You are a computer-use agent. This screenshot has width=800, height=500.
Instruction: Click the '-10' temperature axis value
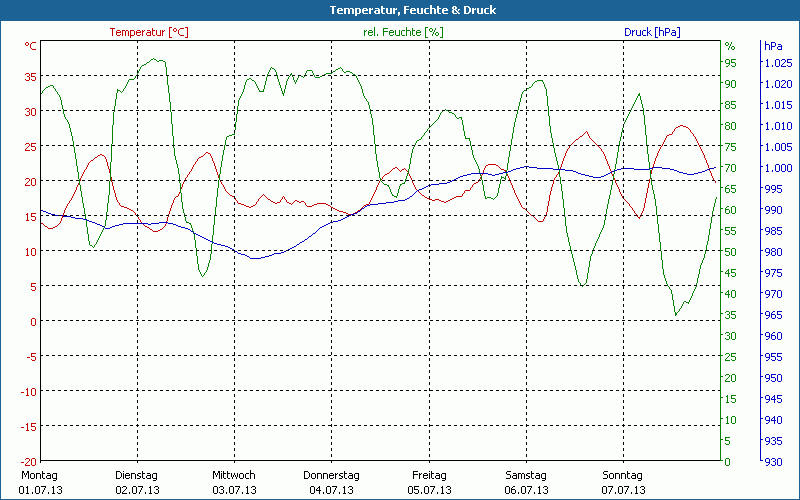coord(29,391)
